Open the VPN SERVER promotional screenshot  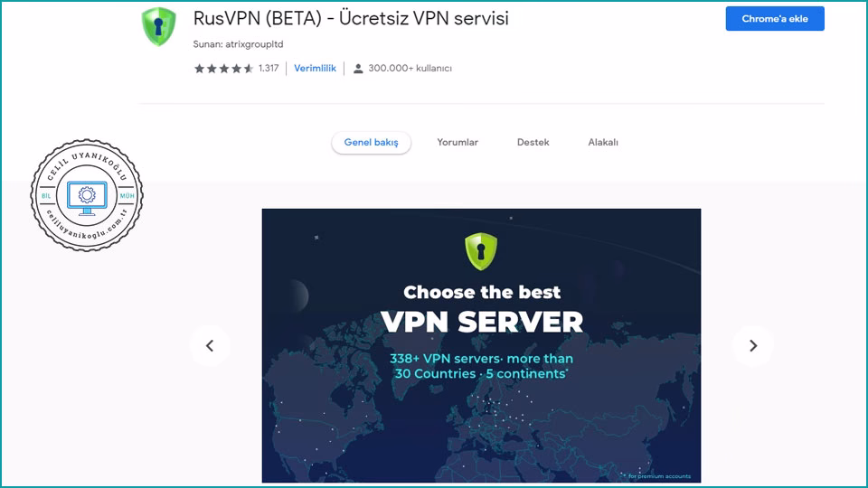pos(481,345)
